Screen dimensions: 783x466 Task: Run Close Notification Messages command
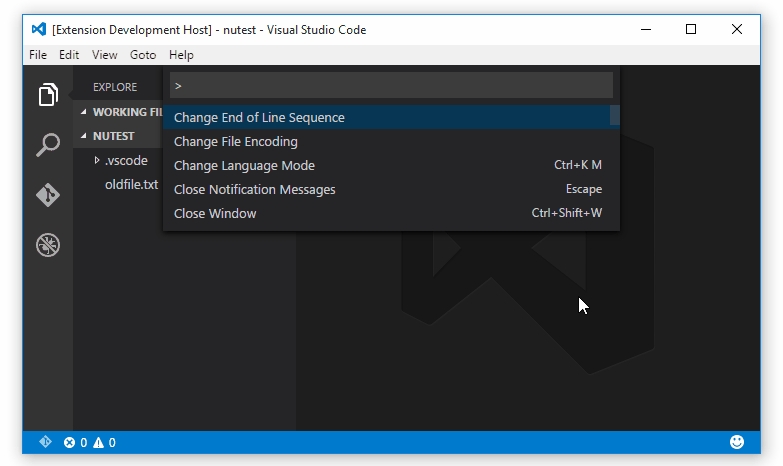(x=254, y=189)
